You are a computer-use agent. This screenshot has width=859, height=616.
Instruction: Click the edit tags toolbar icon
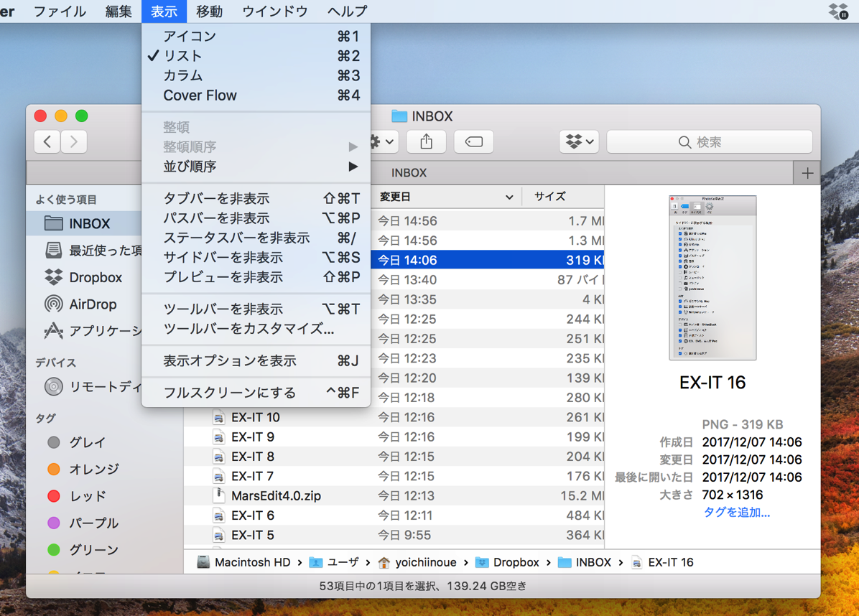(x=474, y=142)
